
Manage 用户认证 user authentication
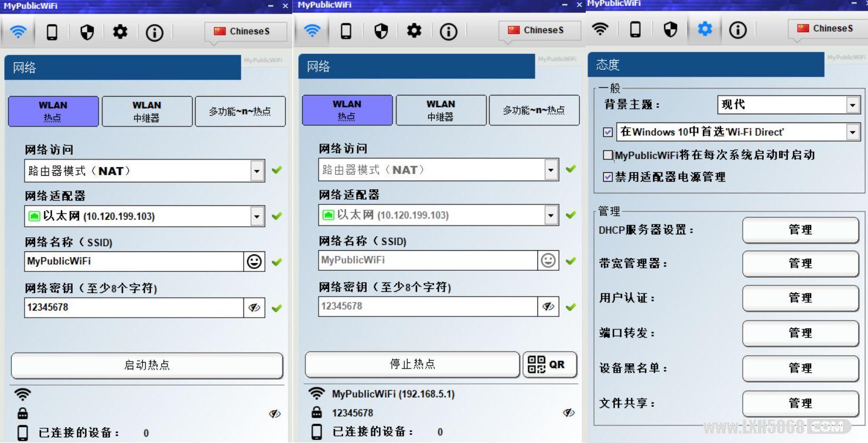(x=800, y=298)
